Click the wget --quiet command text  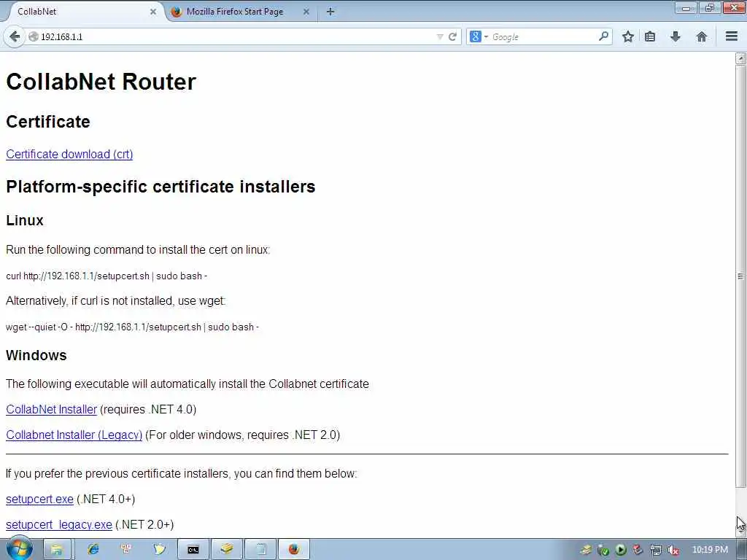(132, 327)
